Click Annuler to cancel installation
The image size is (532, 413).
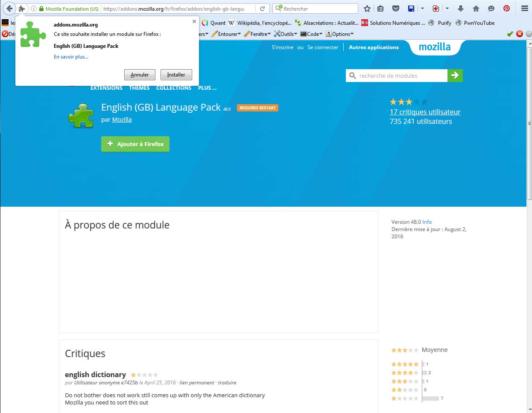(x=140, y=75)
